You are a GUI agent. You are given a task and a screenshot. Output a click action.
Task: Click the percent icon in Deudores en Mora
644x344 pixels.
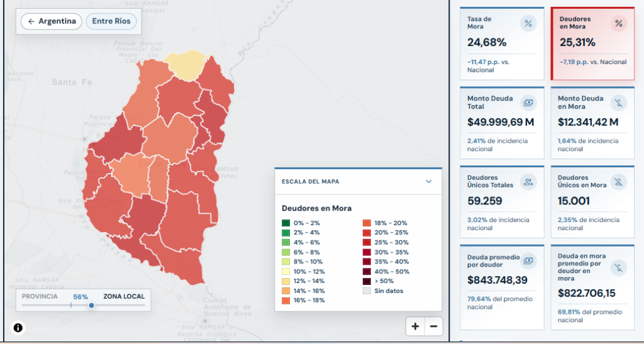coord(619,23)
